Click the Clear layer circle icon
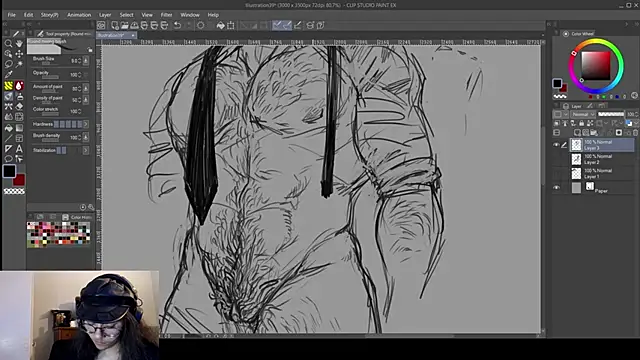The image size is (640, 360). tap(200, 25)
